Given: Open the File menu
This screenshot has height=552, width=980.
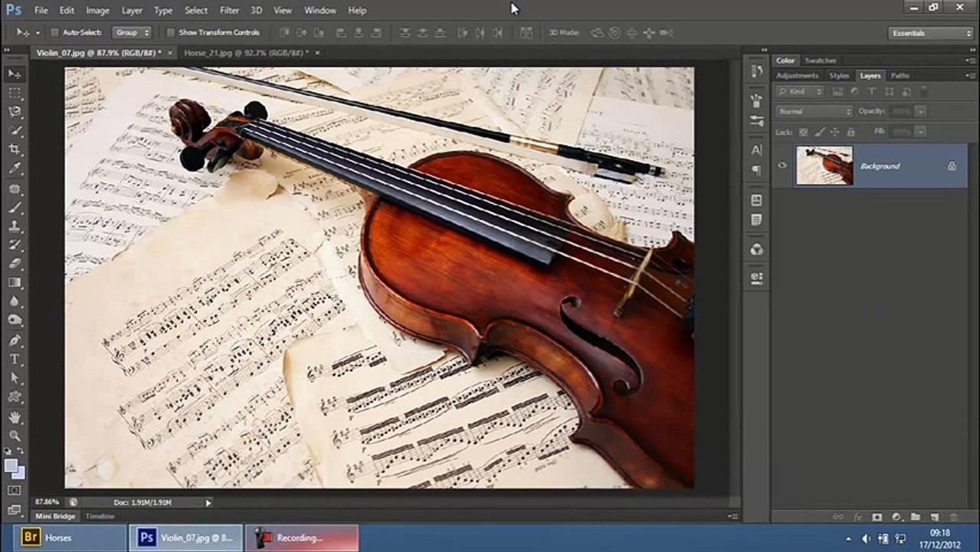Looking at the screenshot, I should pos(41,11).
